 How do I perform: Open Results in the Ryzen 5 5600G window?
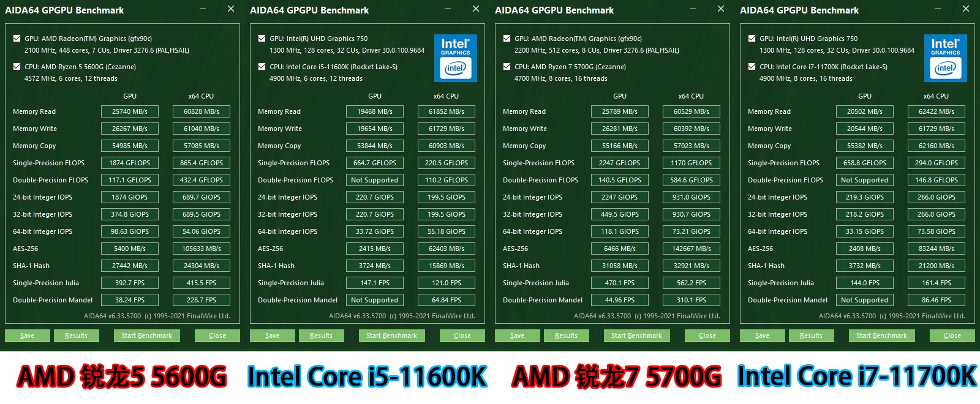pos(76,335)
